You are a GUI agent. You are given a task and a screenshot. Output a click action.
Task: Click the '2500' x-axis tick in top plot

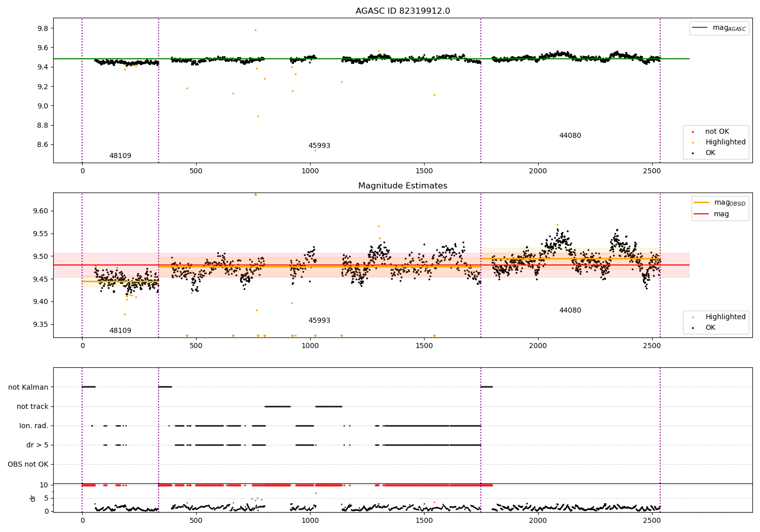coord(652,171)
